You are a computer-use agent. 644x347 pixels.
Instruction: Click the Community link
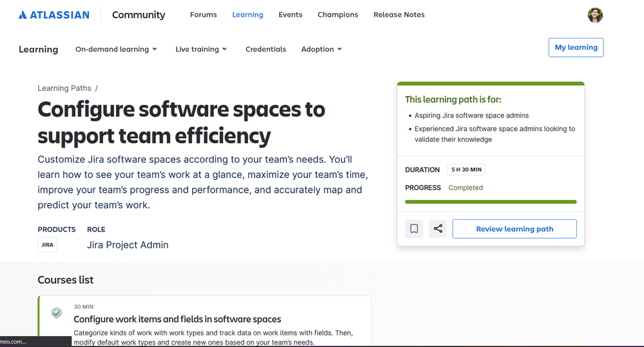[x=139, y=15]
